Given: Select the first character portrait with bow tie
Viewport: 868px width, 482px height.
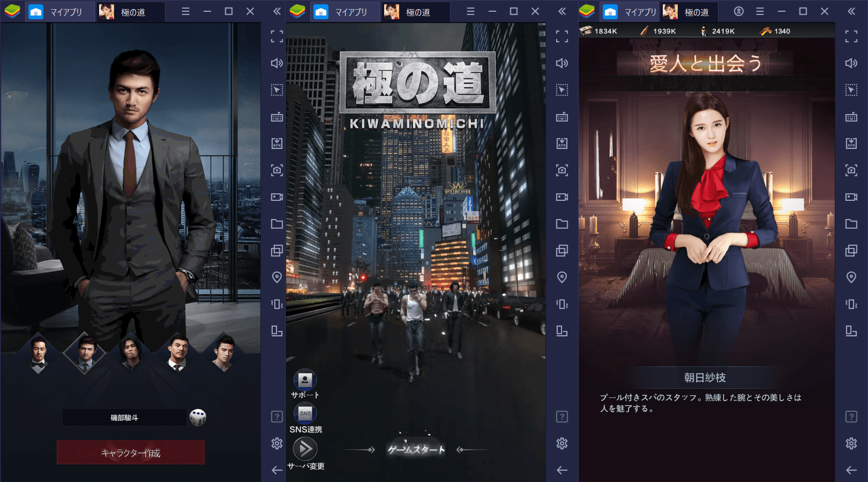Looking at the screenshot, I should [x=38, y=352].
